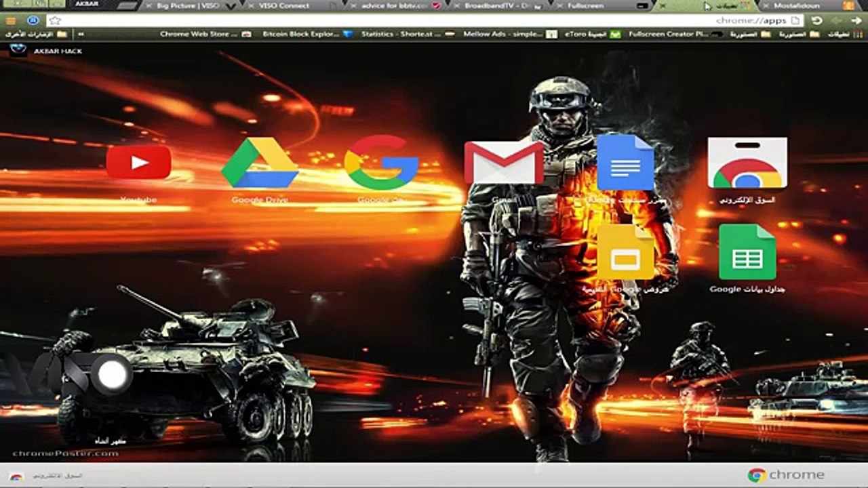Switch to the Big Picture | VISO tab

[x=191, y=5]
